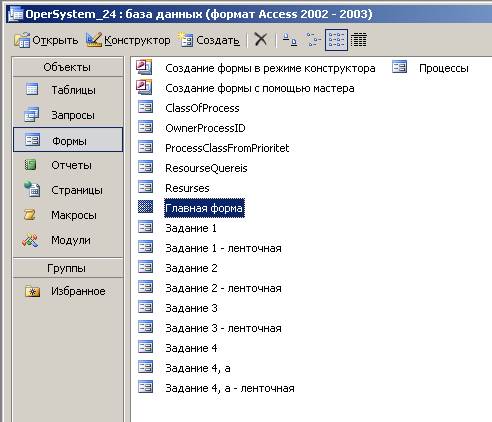The width and height of the screenshot is (492, 422).
Task: Select the Процессы form
Action: click(x=444, y=68)
